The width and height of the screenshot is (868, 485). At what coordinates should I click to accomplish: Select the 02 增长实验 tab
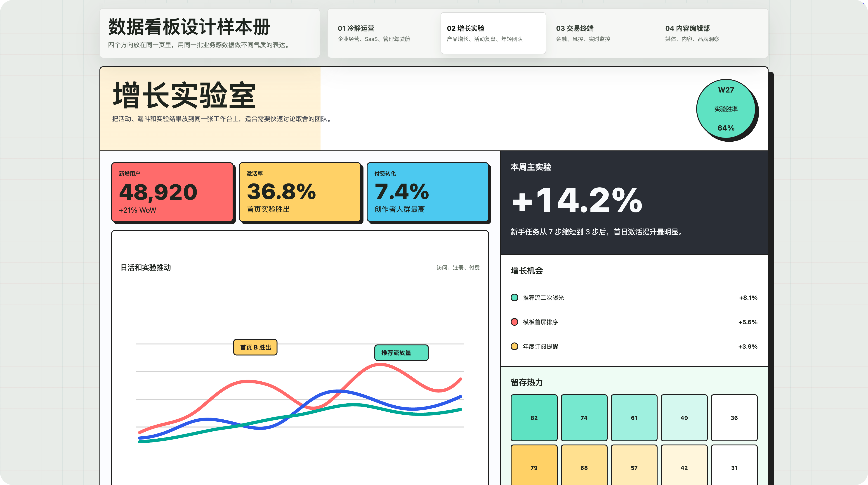pos(493,33)
